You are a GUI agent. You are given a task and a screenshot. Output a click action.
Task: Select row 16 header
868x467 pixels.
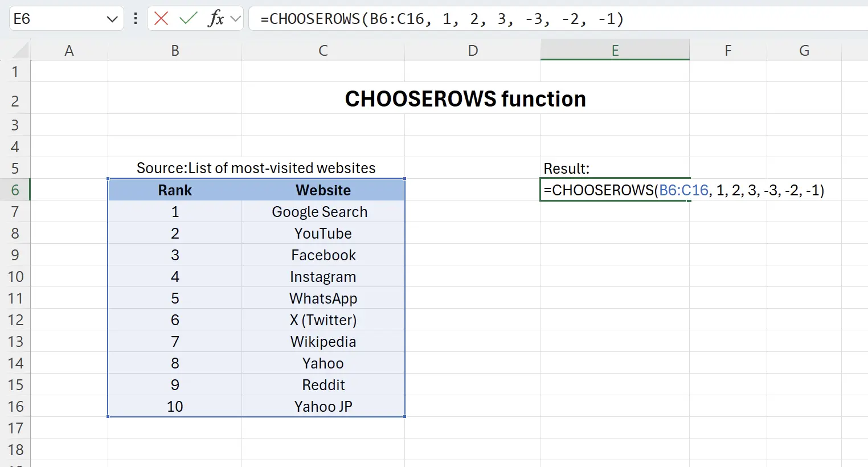(15, 406)
